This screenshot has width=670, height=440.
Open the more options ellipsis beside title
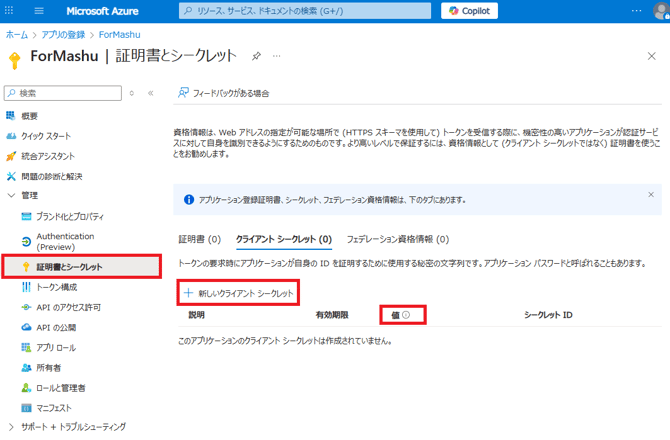276,56
